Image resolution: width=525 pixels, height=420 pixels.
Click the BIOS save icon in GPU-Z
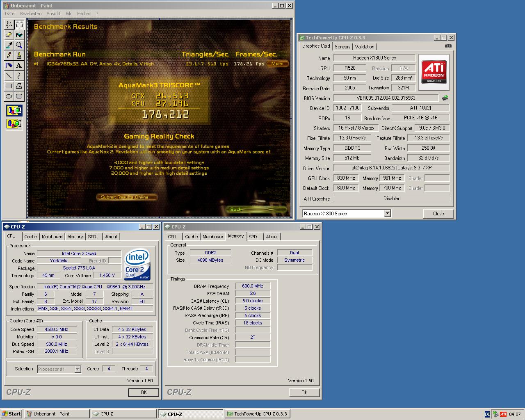[445, 98]
